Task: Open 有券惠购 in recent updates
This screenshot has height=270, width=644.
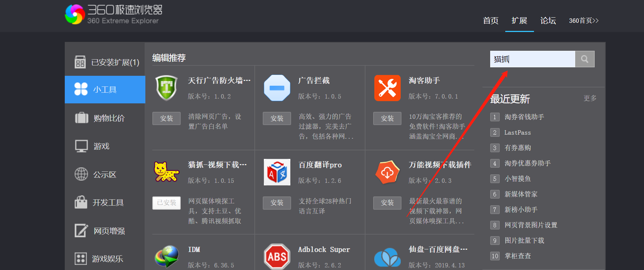Action: [517, 148]
